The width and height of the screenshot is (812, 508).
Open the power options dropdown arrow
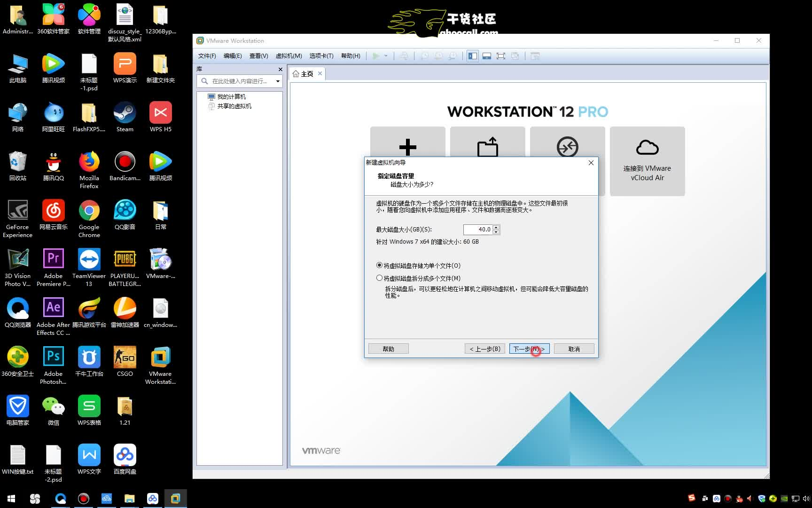pos(386,56)
